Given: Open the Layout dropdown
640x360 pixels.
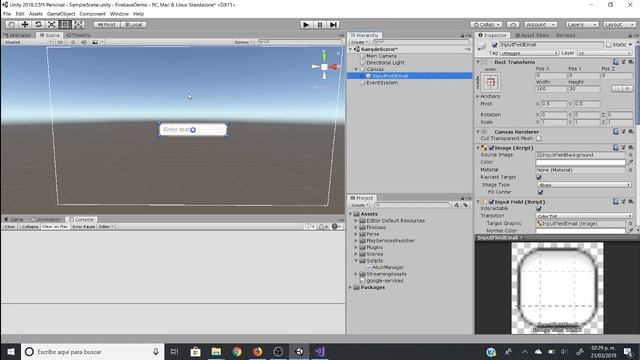Looking at the screenshot, I should point(619,24).
